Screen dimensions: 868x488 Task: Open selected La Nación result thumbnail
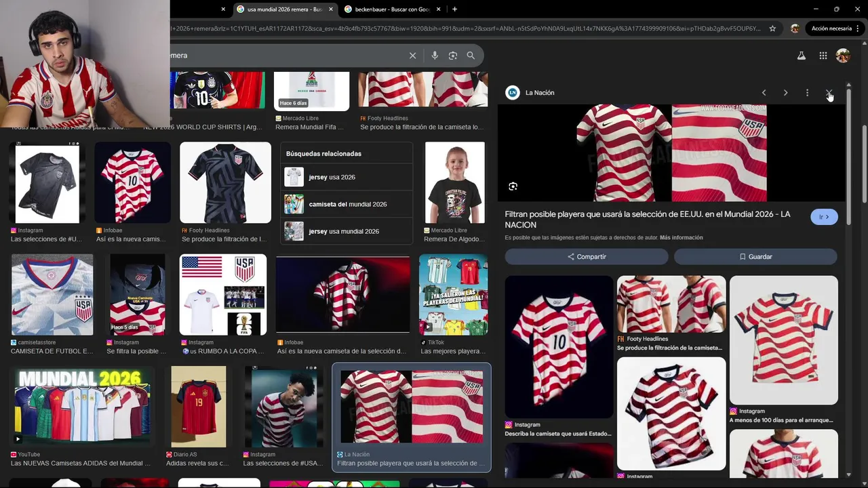412,407
